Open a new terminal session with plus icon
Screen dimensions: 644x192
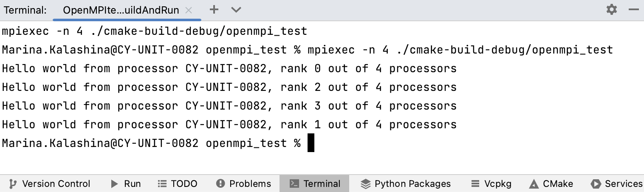click(214, 10)
